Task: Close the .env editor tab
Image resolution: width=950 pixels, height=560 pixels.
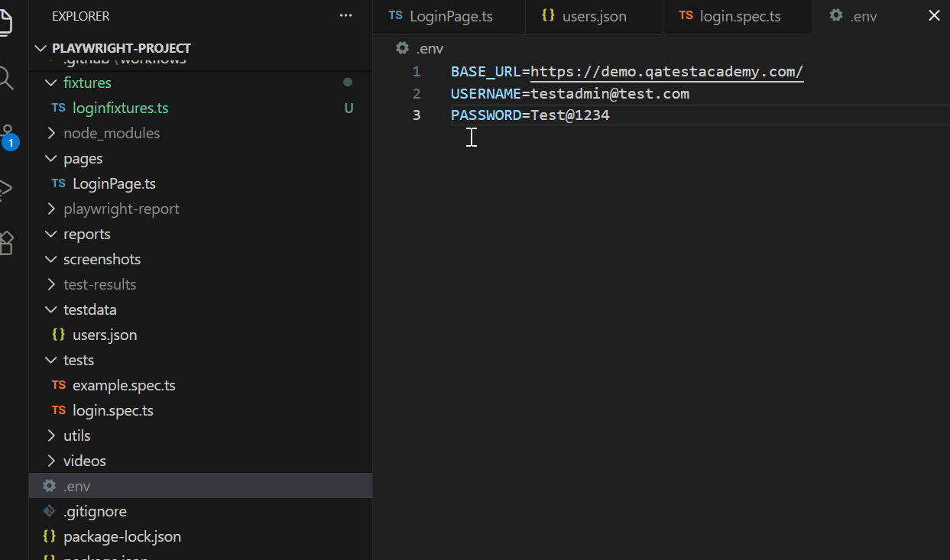Action: pyautogui.click(x=933, y=16)
